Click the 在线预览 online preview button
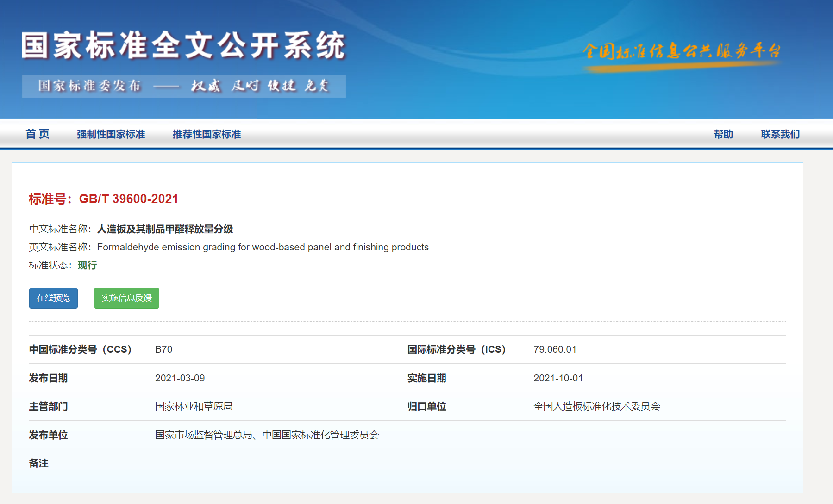 [x=53, y=298]
